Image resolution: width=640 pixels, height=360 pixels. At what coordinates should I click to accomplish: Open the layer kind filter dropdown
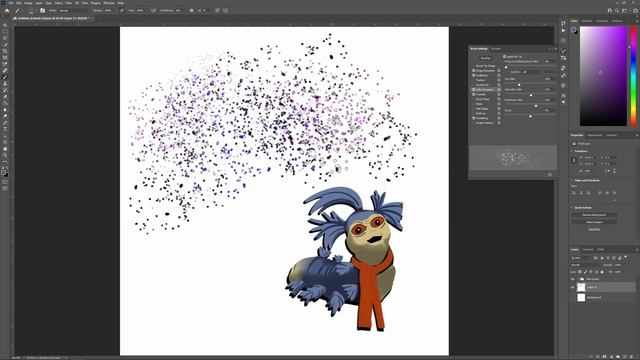pos(581,258)
